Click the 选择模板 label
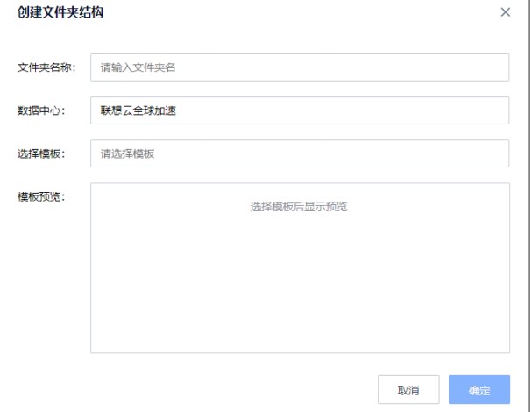The image size is (532, 412). tap(41, 153)
